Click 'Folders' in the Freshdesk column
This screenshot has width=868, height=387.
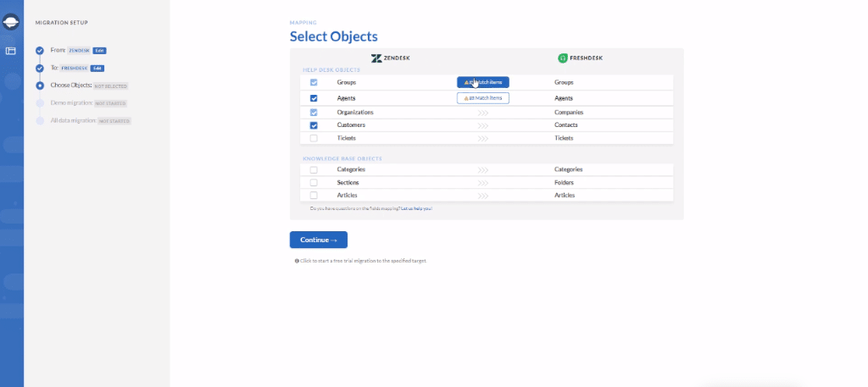[x=564, y=182]
